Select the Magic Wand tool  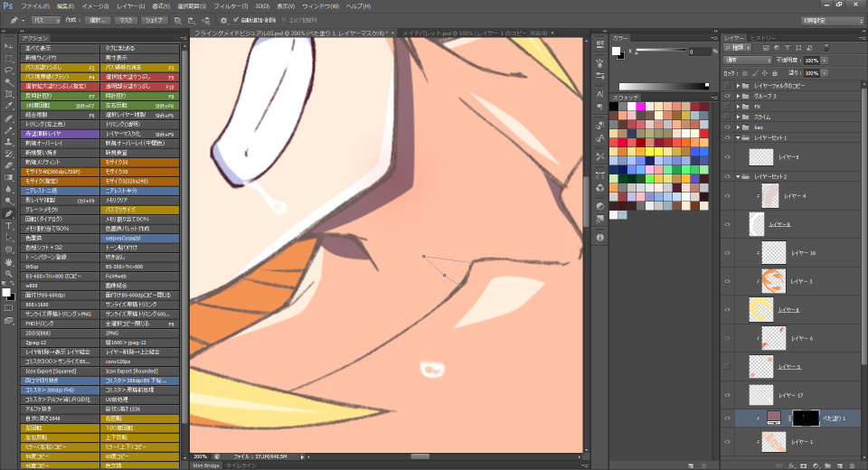[x=8, y=82]
